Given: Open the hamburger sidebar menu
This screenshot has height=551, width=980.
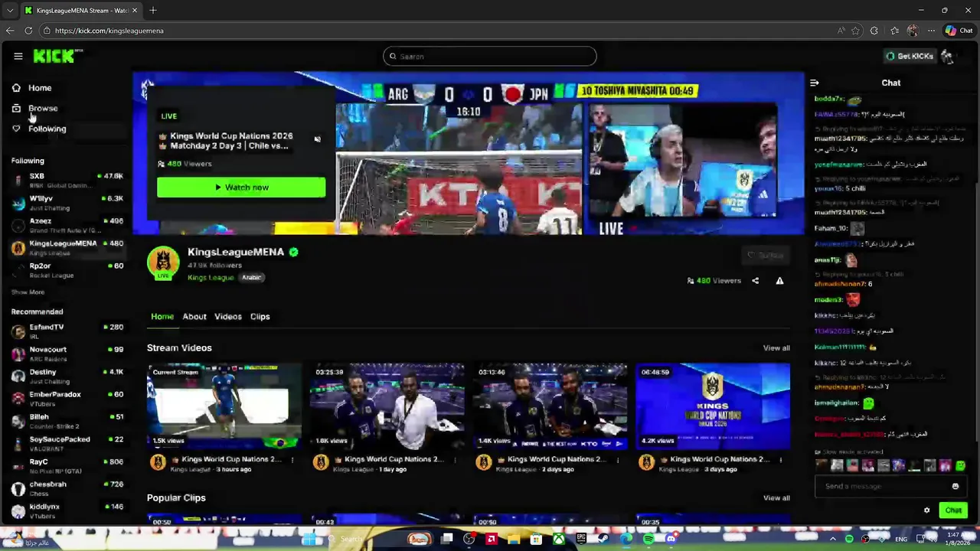Looking at the screenshot, I should (x=18, y=56).
